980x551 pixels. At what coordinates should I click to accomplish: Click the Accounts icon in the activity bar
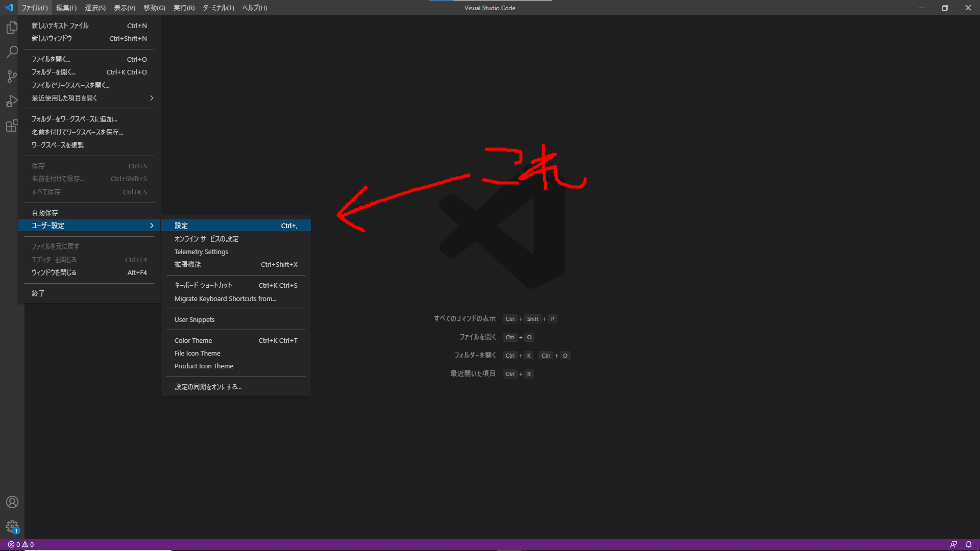point(12,502)
